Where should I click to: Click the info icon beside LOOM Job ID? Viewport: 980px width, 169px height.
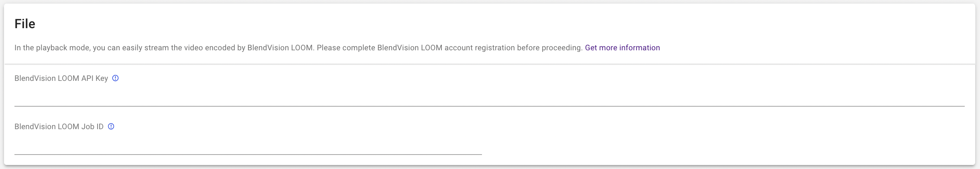click(111, 126)
